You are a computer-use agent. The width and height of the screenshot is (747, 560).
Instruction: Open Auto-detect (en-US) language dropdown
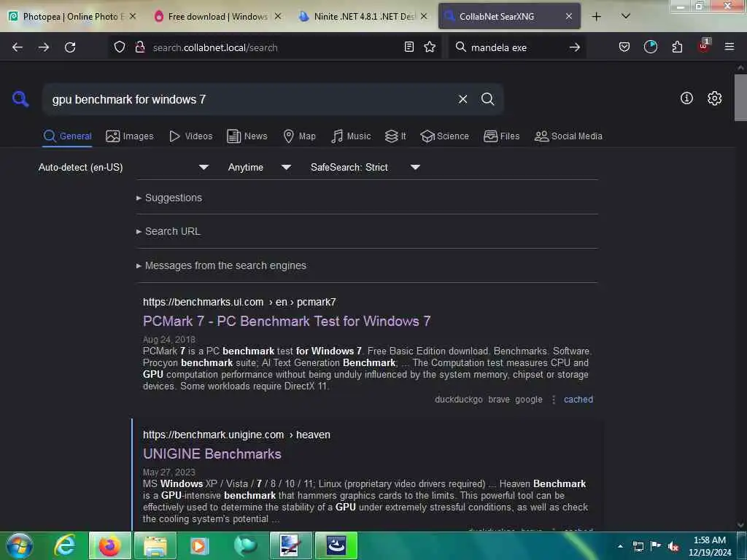click(x=123, y=167)
